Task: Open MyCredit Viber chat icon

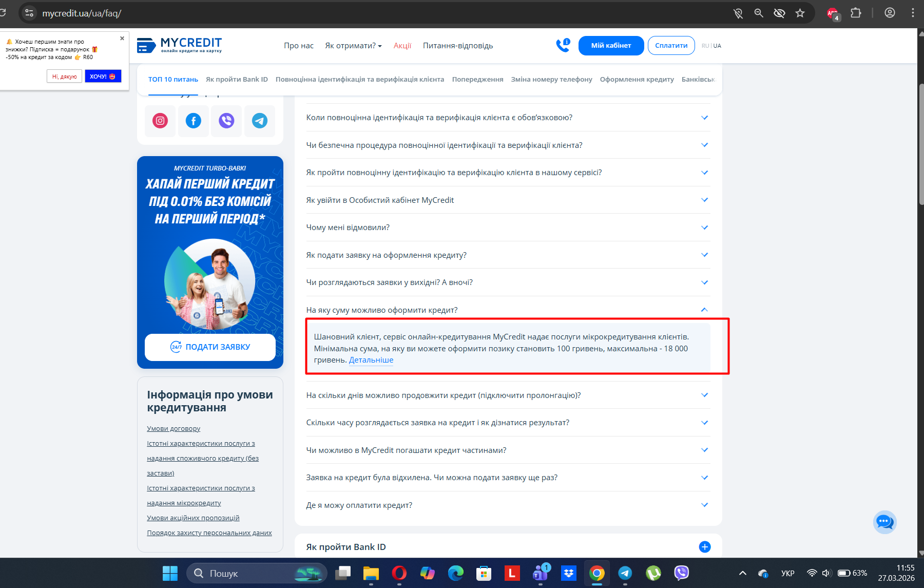Action: tap(226, 121)
